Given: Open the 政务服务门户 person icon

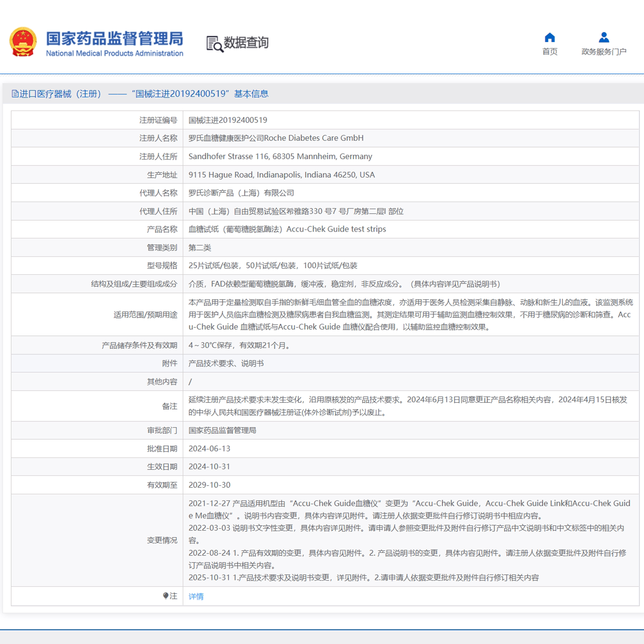Looking at the screenshot, I should pyautogui.click(x=604, y=38).
